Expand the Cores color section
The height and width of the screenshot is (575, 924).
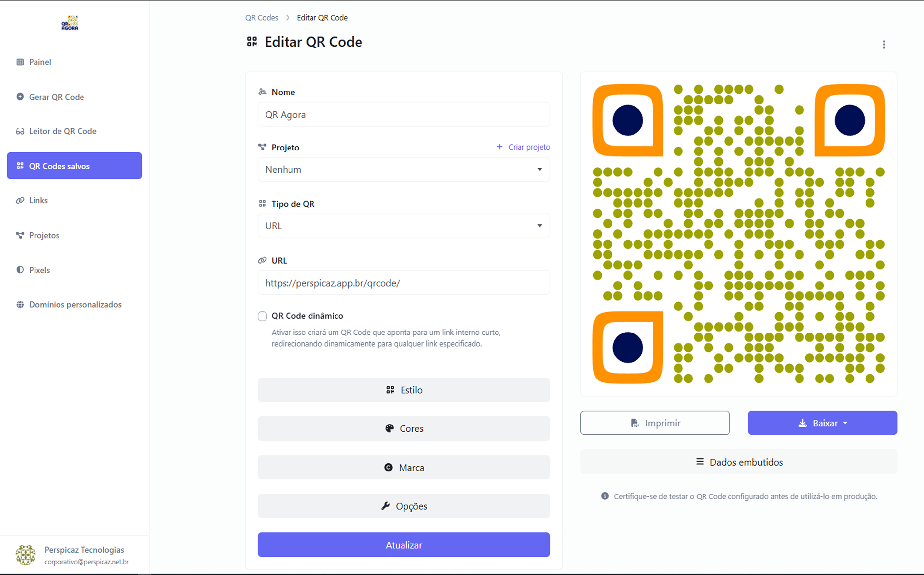tap(404, 428)
